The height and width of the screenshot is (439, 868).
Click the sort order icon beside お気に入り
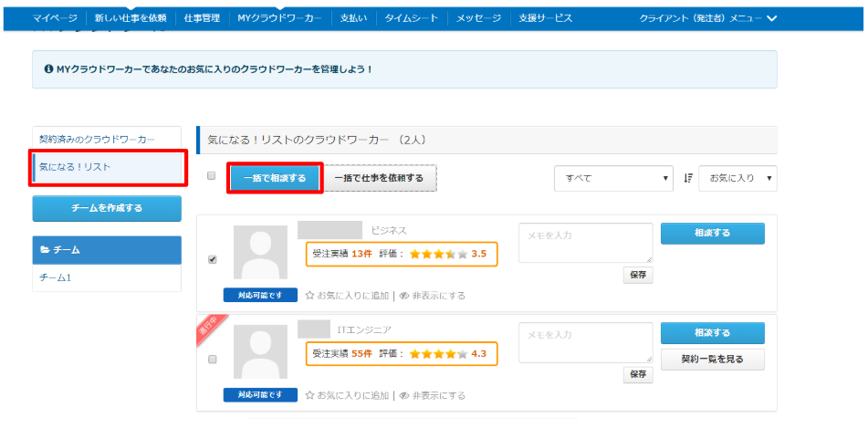(x=688, y=178)
